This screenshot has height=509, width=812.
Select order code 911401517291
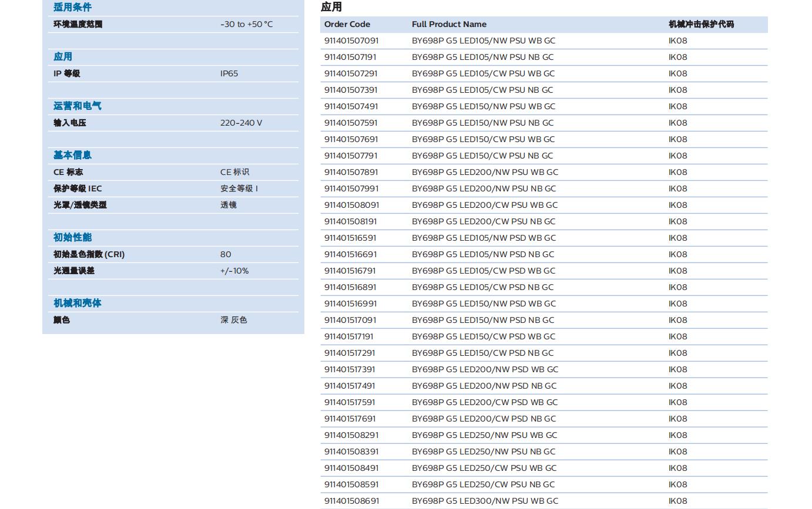coord(350,353)
